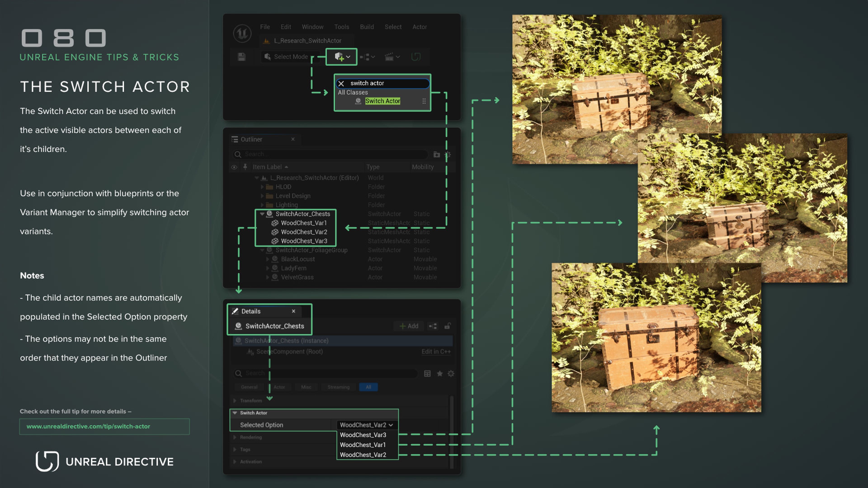The image size is (868, 488).
Task: Toggle the Outliner pin column header
Action: click(x=245, y=167)
